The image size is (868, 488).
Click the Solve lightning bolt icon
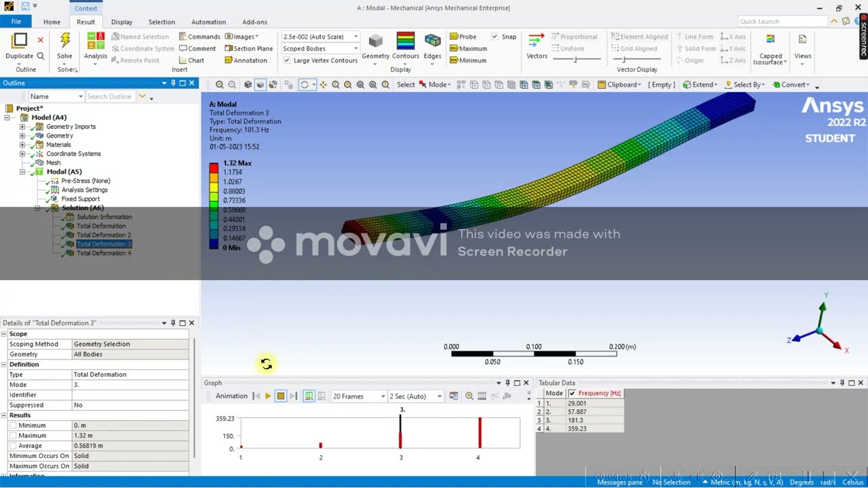click(65, 40)
